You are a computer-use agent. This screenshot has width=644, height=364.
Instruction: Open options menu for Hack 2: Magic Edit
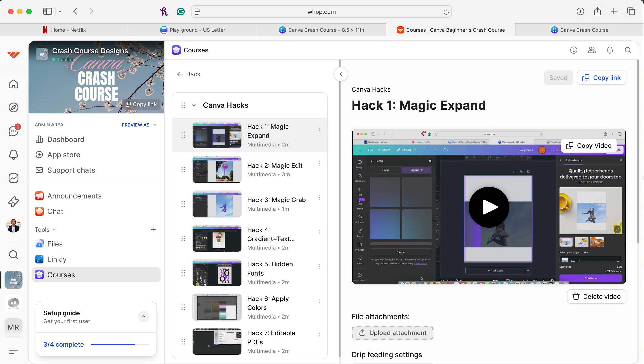(319, 163)
